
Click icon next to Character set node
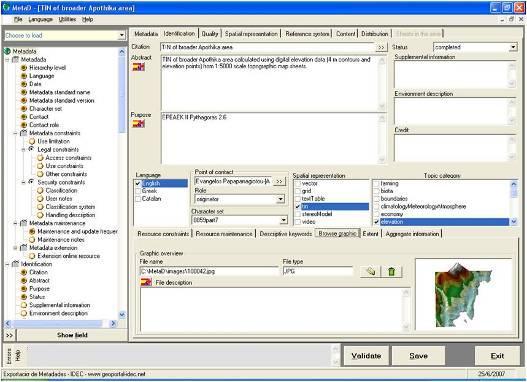24,109
